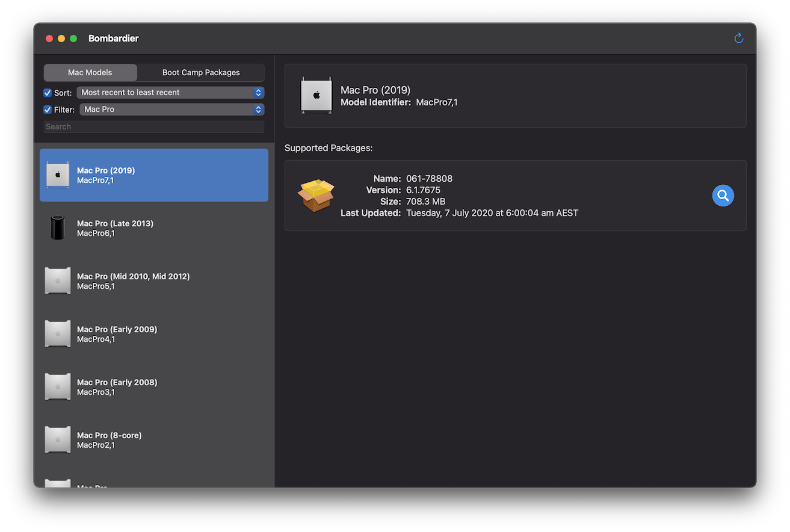
Task: Click the black cylinder Mac Pro (Late 2013) icon
Action: (58, 228)
